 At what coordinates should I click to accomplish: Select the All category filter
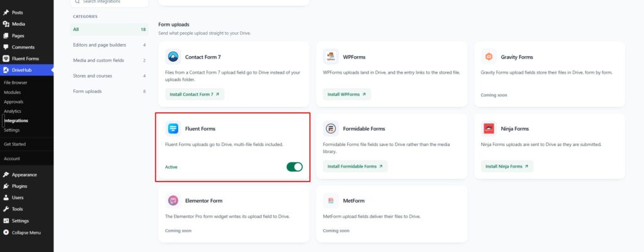pos(109,30)
